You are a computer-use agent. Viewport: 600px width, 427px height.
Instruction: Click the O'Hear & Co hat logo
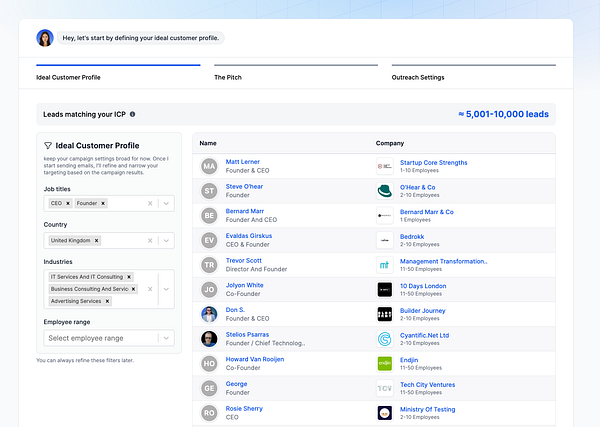385,191
